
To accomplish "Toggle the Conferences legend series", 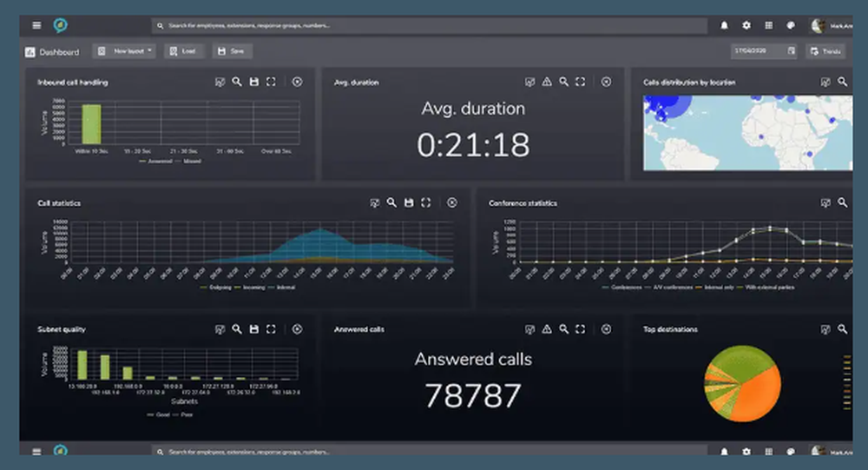I will 621,287.
